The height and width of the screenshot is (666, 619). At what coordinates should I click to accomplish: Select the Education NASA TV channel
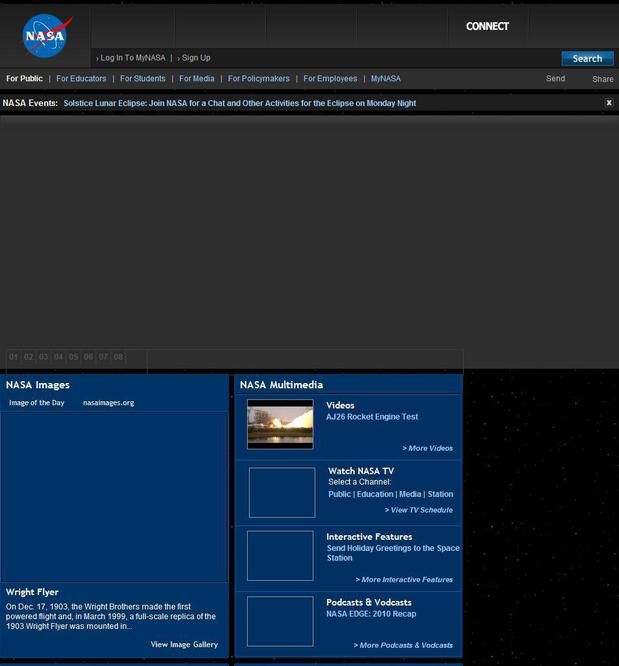(375, 494)
